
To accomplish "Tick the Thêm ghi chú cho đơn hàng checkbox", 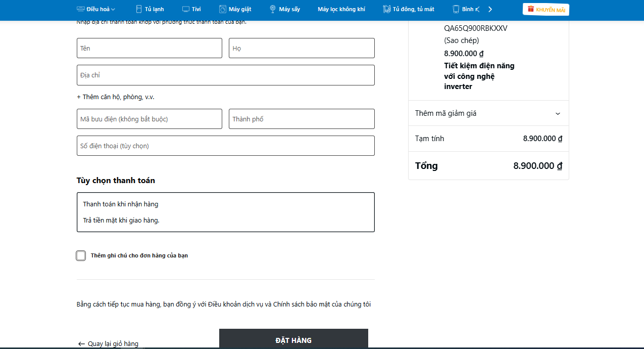I will click(81, 255).
